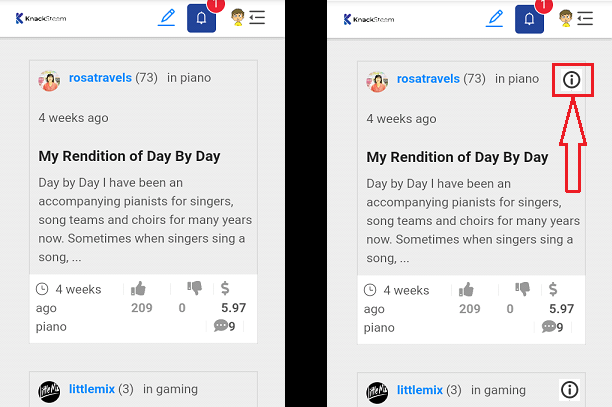The width and height of the screenshot is (612, 407).
Task: Click the KnackSteem logo in left header
Action: point(41,18)
